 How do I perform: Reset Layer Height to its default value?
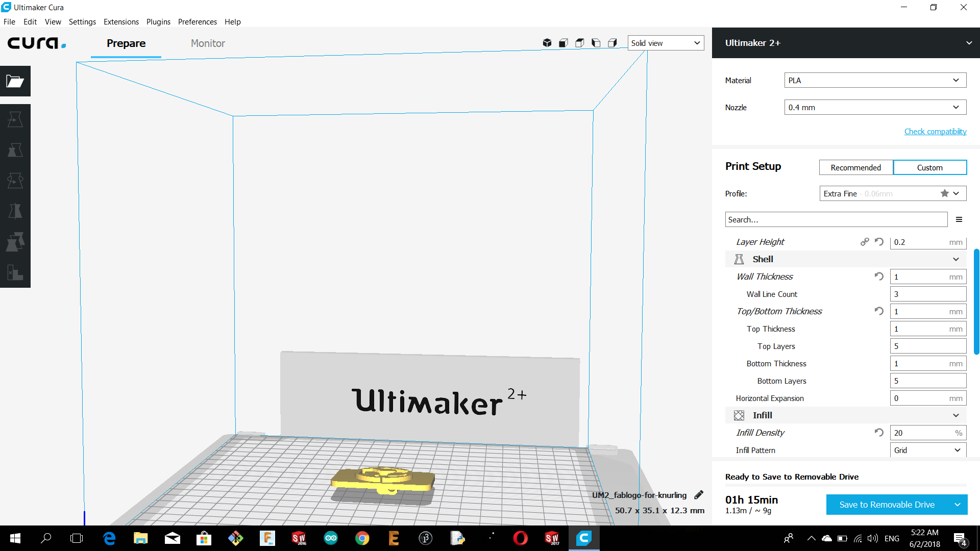coord(879,242)
